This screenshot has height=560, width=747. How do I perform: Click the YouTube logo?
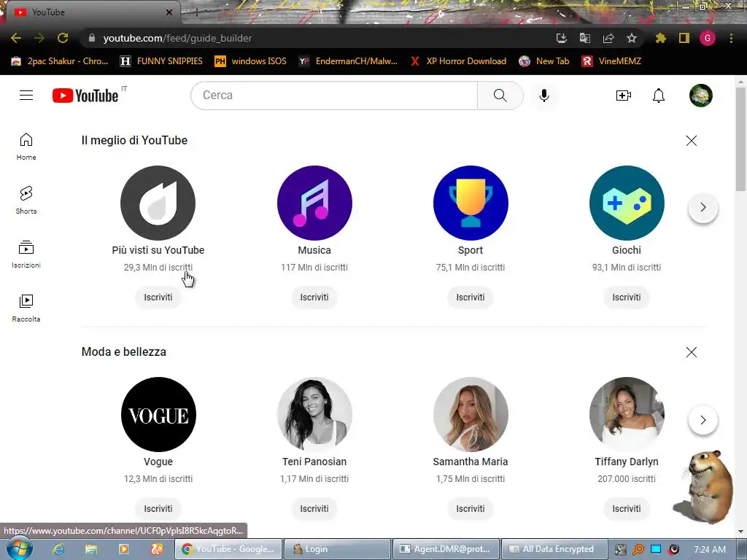coord(86,96)
